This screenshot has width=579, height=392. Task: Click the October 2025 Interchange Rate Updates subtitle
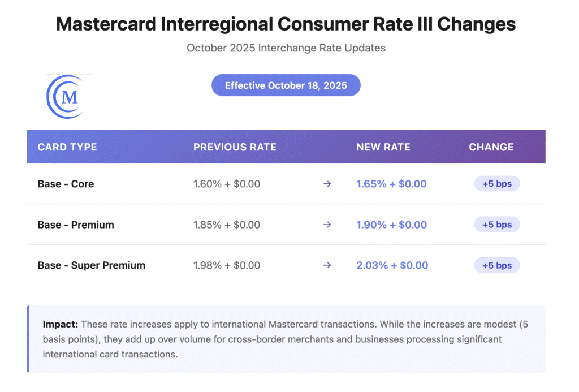click(x=286, y=48)
